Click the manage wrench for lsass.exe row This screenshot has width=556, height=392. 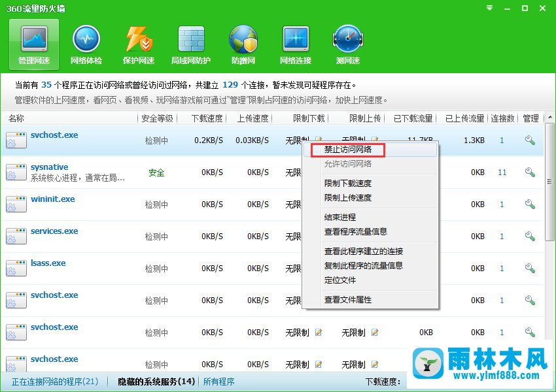click(x=530, y=268)
